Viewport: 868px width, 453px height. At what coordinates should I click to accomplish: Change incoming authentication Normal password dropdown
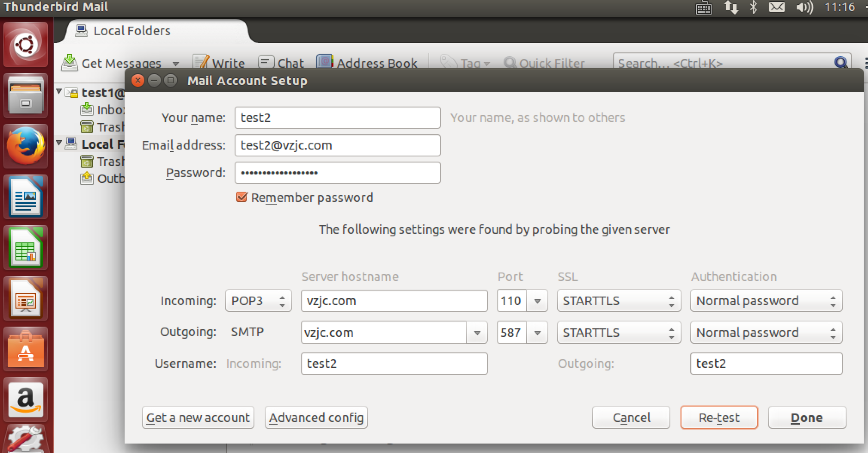pyautogui.click(x=766, y=301)
